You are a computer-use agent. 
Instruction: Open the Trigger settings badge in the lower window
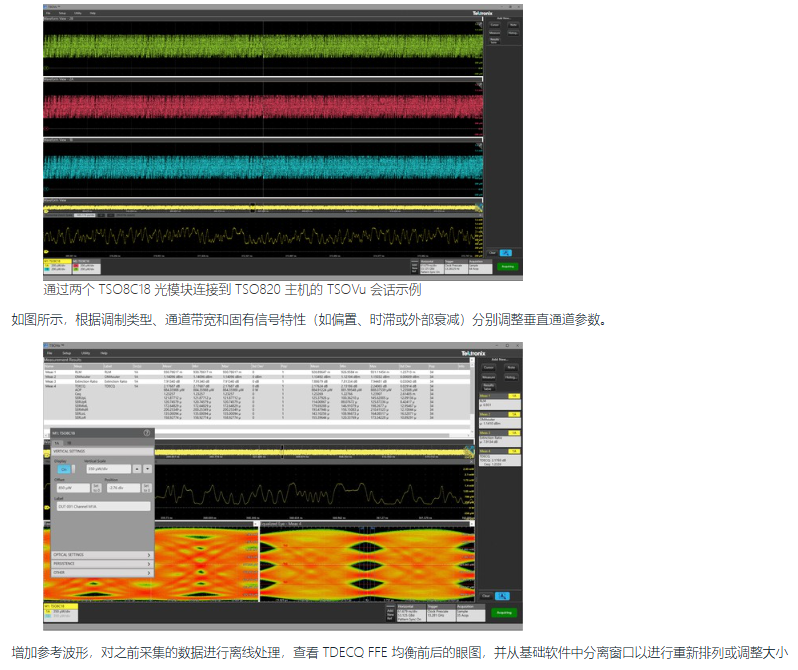[441, 613]
